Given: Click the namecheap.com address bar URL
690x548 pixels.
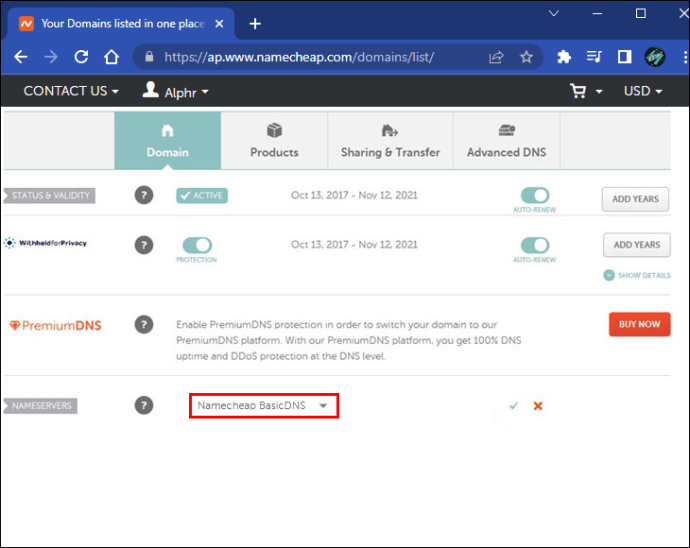Looking at the screenshot, I should pos(299,57).
